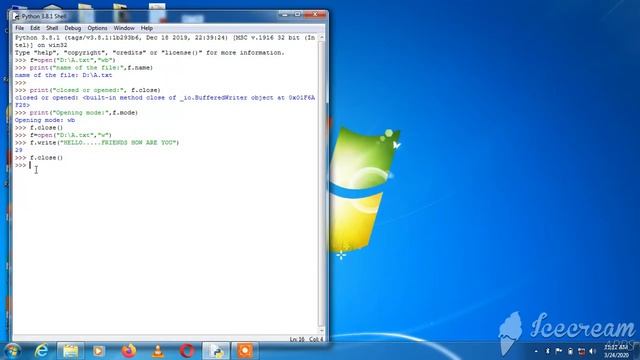Click the 'Col: 4' status bar entry
Image resolution: width=640 pixels, height=360 pixels.
pos(316,339)
